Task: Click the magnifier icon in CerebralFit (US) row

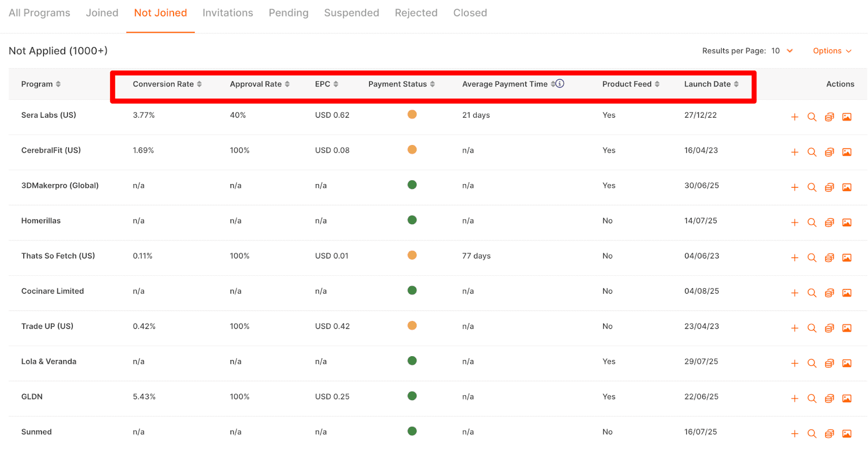Action: point(812,153)
